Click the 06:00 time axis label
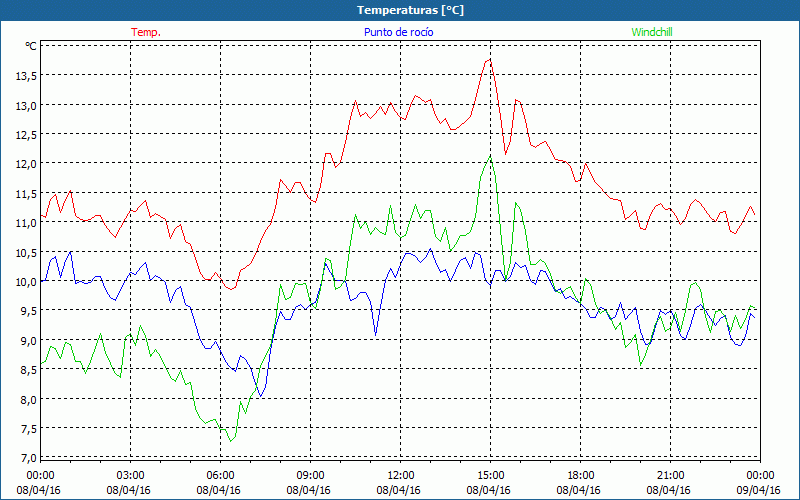 coord(220,476)
